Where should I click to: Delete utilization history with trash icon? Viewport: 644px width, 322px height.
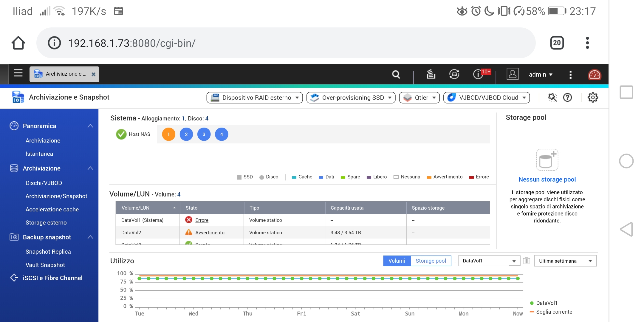coord(527,261)
